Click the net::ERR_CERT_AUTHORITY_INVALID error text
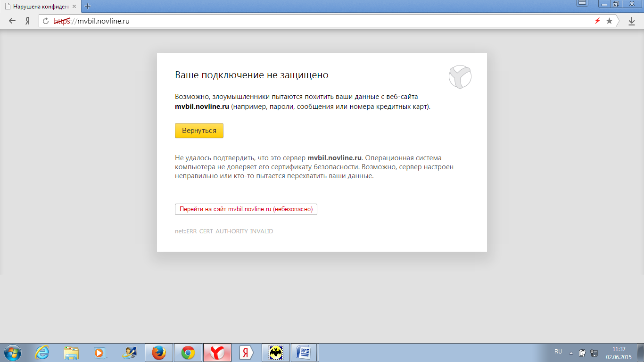644x362 pixels. tap(224, 231)
